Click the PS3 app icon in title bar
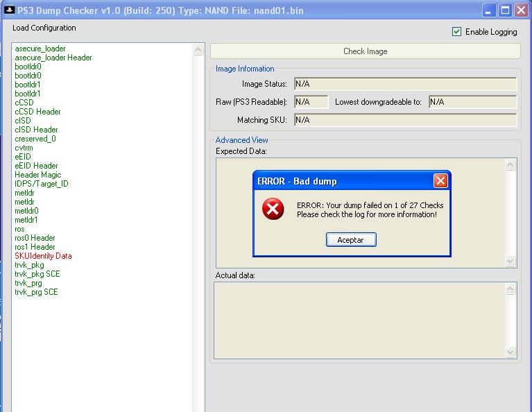This screenshot has width=532, height=412. [9, 10]
